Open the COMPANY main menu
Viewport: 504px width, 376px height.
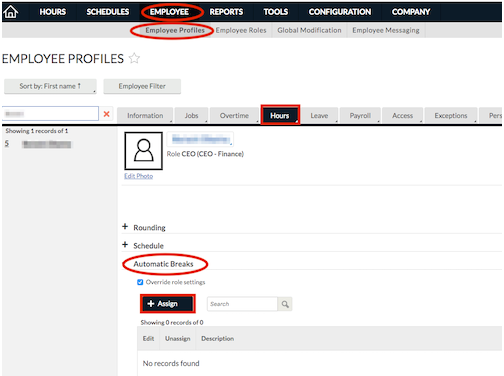(411, 12)
